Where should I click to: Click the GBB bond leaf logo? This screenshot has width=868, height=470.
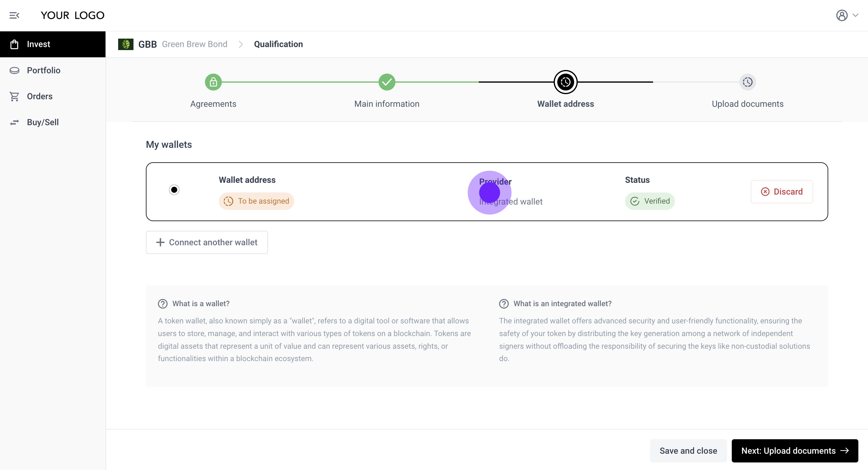pos(126,44)
